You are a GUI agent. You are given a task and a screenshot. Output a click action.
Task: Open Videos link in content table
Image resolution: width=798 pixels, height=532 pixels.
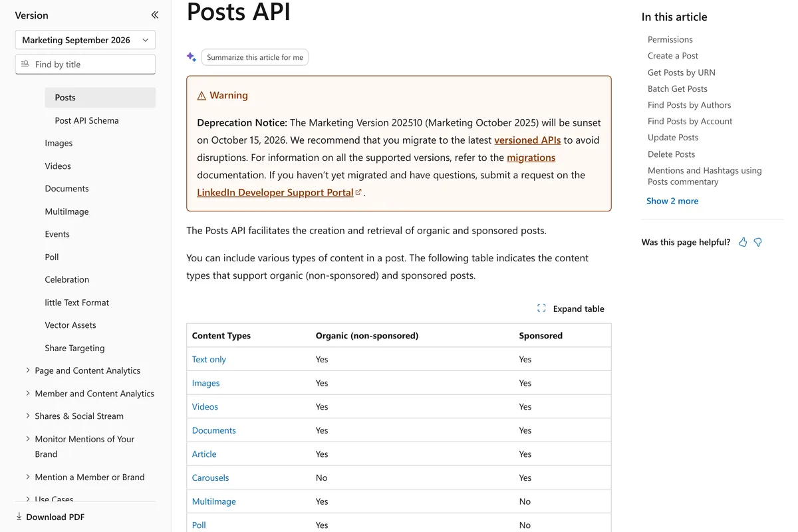coord(205,406)
